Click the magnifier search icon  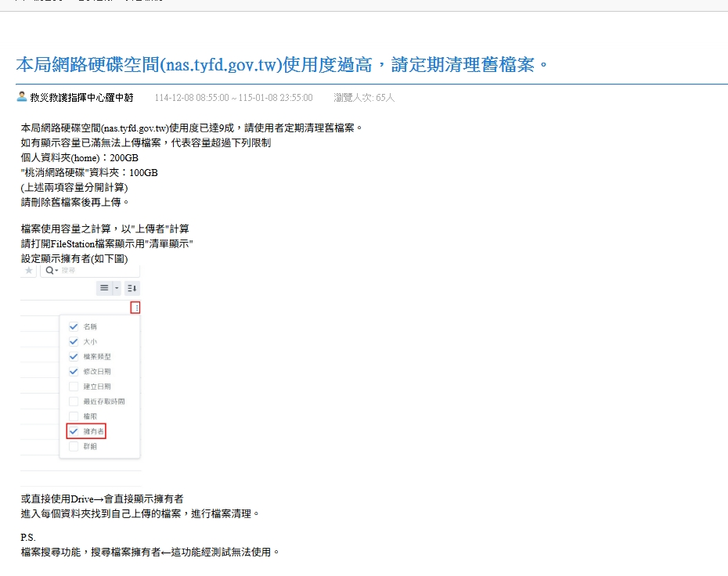pos(50,270)
